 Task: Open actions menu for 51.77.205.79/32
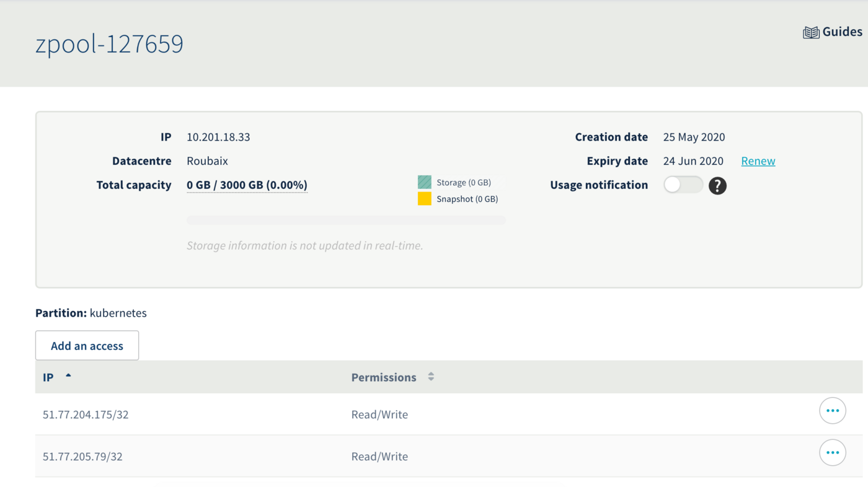[x=832, y=453]
